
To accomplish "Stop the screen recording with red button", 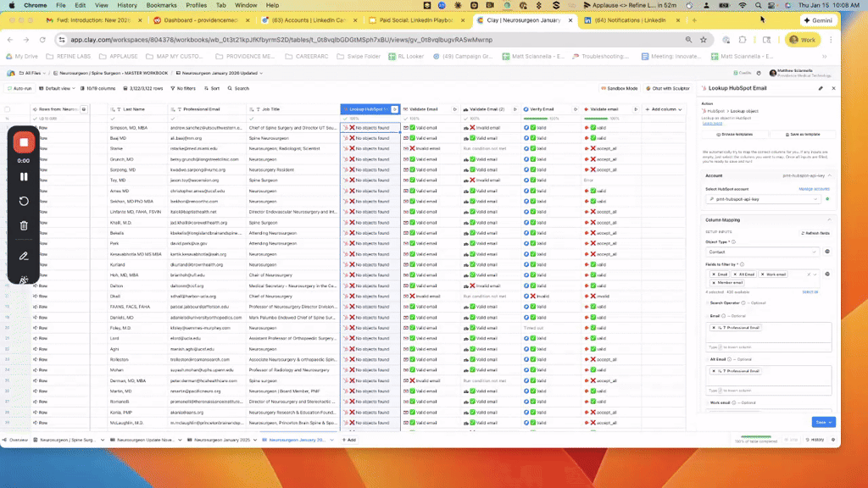I will click(24, 142).
